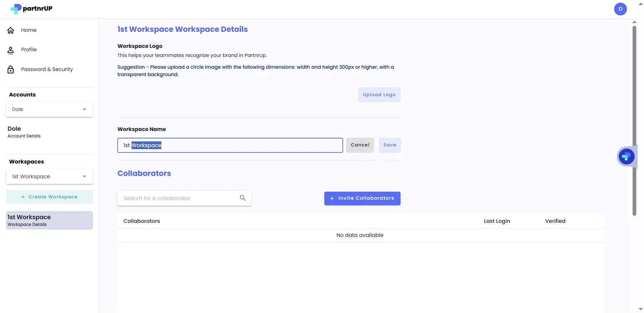Cancel the workspace name edit
The height and width of the screenshot is (313, 644).
(360, 145)
